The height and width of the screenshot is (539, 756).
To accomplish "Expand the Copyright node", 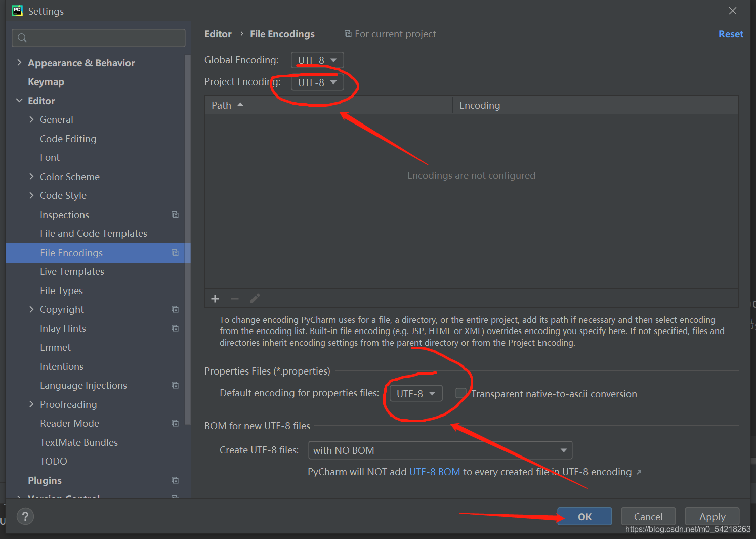I will (x=31, y=309).
